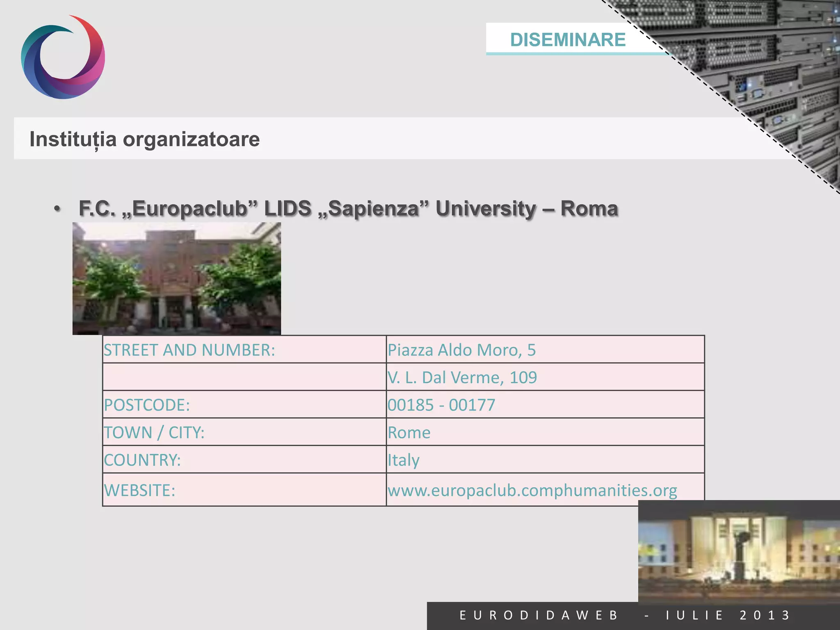Click the "COUNTRY:" label cell
Viewport: 840px width, 630px height.
pyautogui.click(x=244, y=459)
